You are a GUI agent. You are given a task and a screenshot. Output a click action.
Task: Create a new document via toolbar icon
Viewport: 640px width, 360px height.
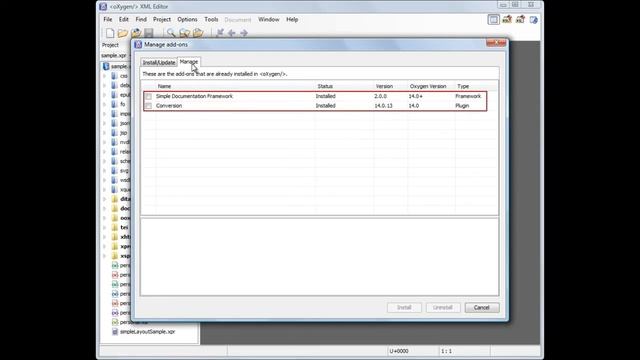pyautogui.click(x=110, y=33)
